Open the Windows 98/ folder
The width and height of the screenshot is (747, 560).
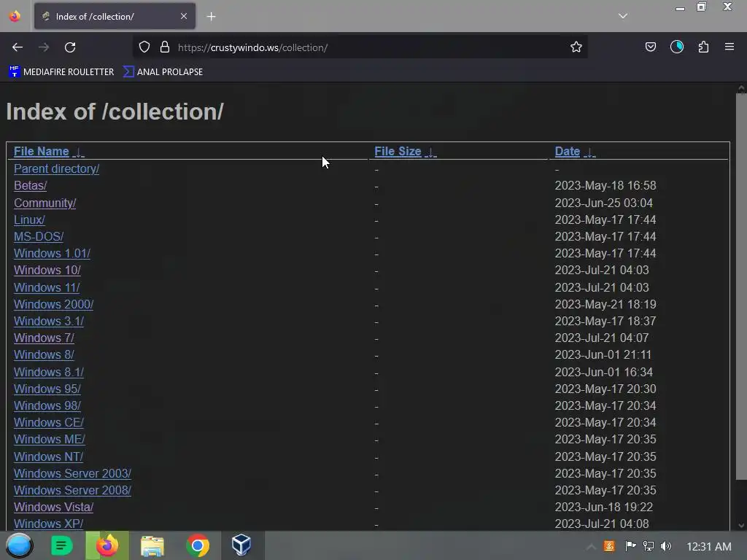[47, 405]
